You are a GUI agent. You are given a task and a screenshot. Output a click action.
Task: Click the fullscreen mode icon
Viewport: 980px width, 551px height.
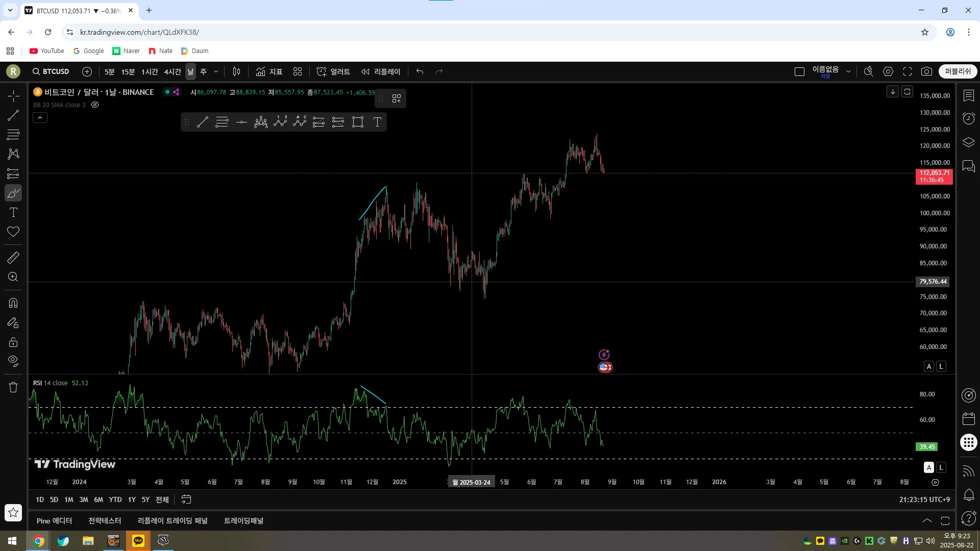pyautogui.click(x=908, y=71)
